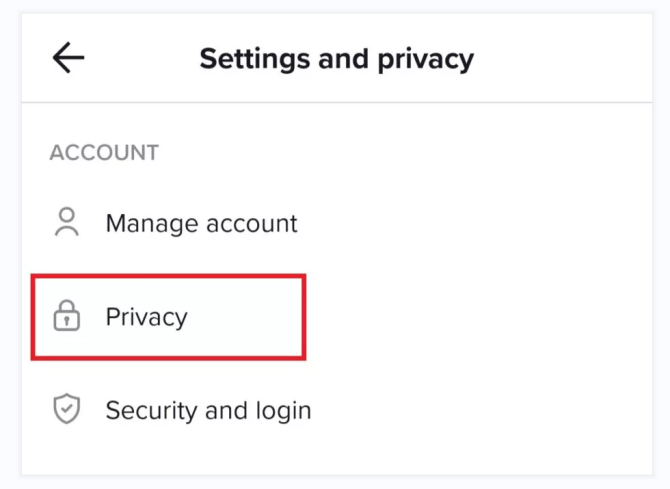Viewport: 670px width, 489px height.
Task: Open Security and login settings
Action: 337,410
